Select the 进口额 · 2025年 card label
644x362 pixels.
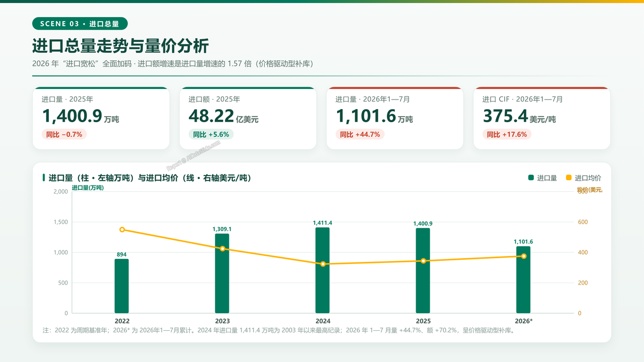(x=214, y=100)
